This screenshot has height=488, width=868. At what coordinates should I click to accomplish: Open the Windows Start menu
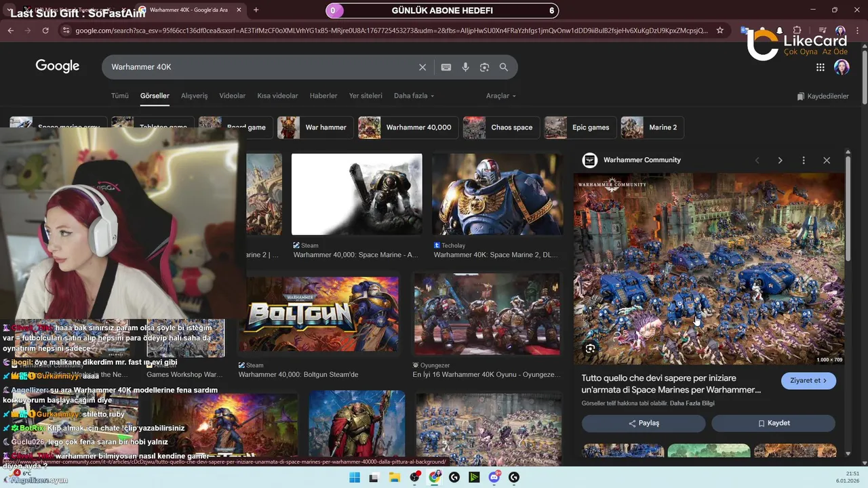pos(354,478)
